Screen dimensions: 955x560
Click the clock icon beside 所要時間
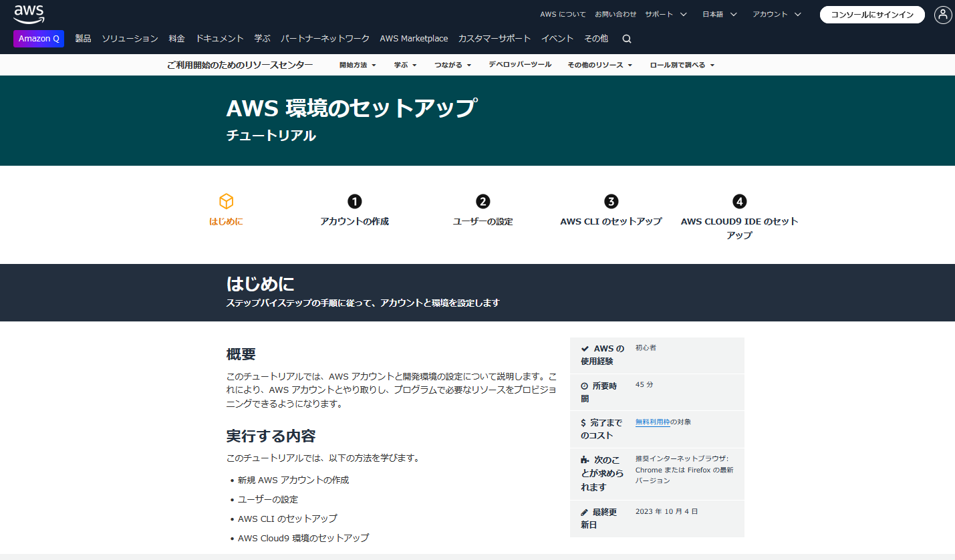point(585,386)
